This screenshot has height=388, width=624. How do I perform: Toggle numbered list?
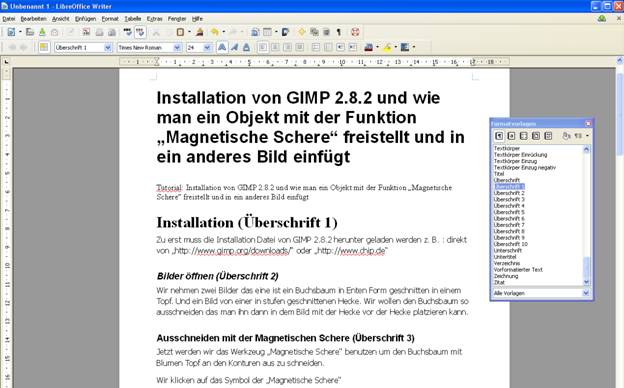coord(316,47)
